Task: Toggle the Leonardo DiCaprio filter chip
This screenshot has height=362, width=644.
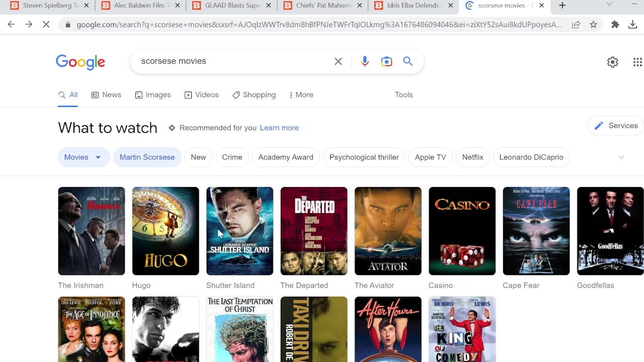Action: pyautogui.click(x=531, y=157)
